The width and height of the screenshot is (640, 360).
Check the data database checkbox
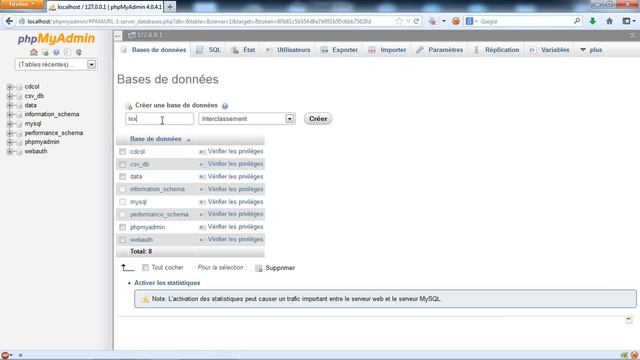122,177
